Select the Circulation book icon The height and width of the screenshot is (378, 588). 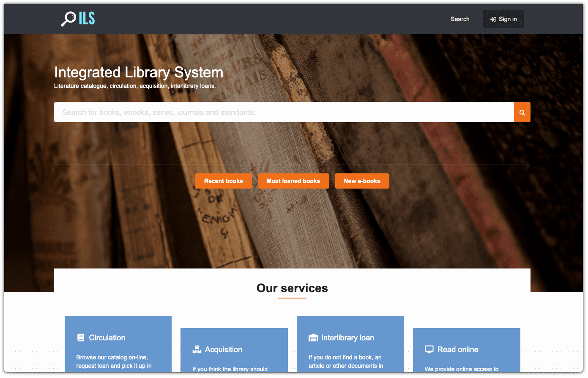pos(80,337)
